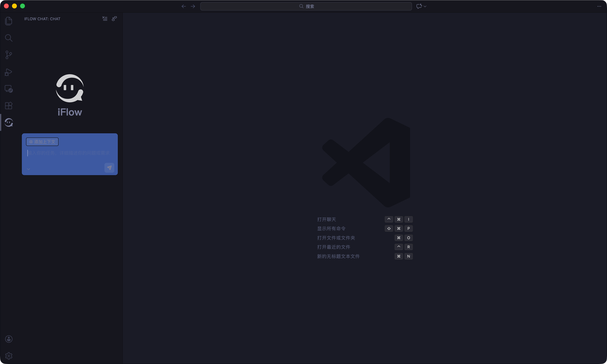Open iFlow chat history sessions icon

(x=114, y=19)
